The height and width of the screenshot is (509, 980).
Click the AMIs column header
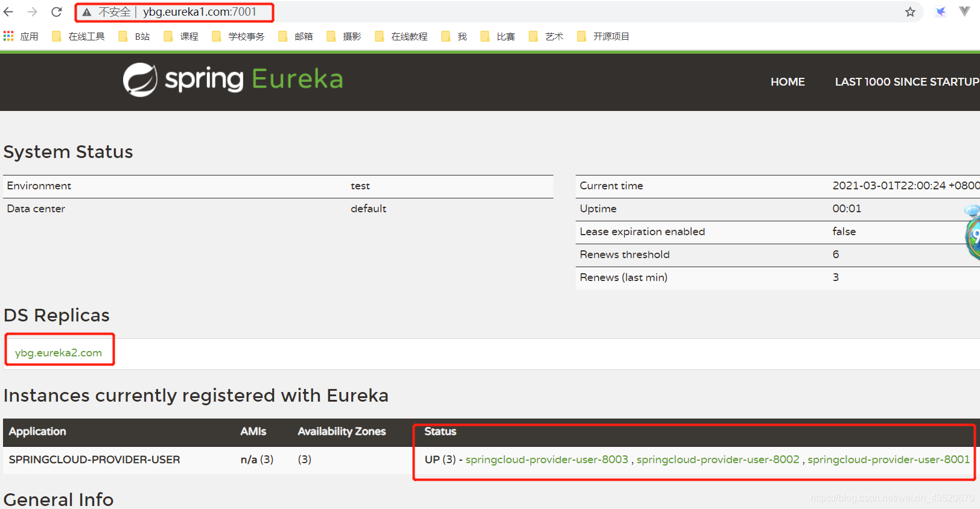[253, 431]
